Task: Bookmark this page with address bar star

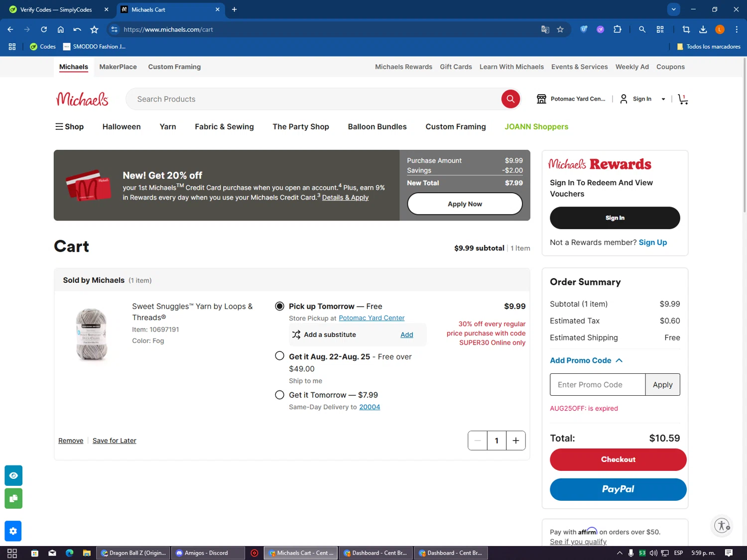Action: coord(560,29)
